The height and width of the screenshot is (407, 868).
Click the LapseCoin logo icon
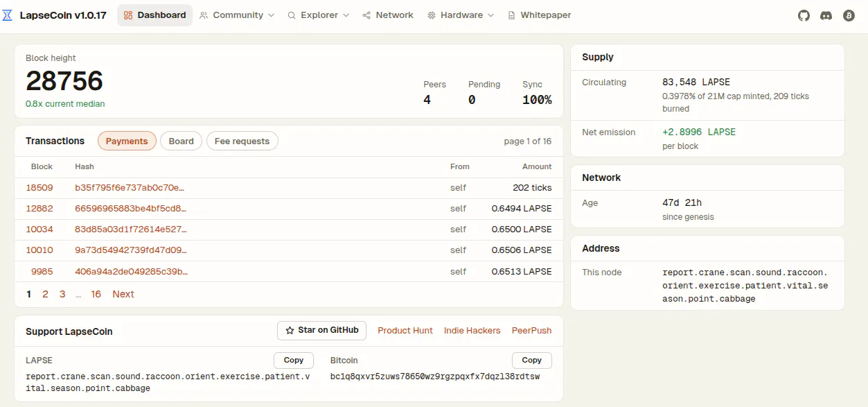(x=8, y=15)
